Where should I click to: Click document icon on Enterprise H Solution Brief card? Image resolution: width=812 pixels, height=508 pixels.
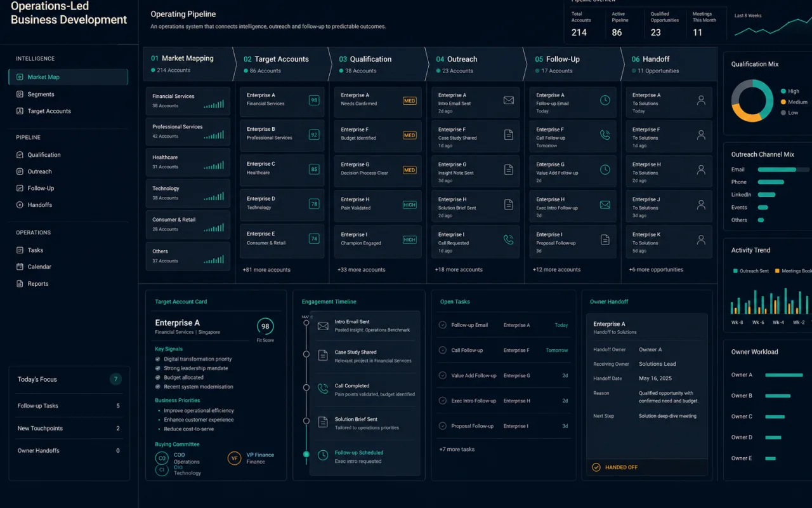[508, 204]
